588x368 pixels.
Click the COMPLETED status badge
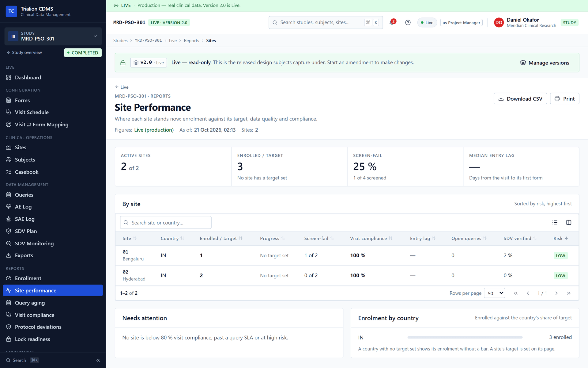click(x=83, y=53)
